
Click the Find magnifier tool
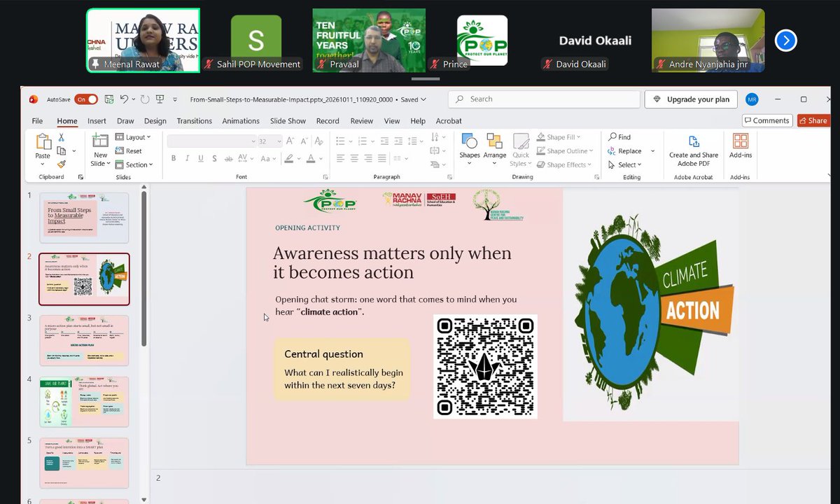pyautogui.click(x=619, y=137)
